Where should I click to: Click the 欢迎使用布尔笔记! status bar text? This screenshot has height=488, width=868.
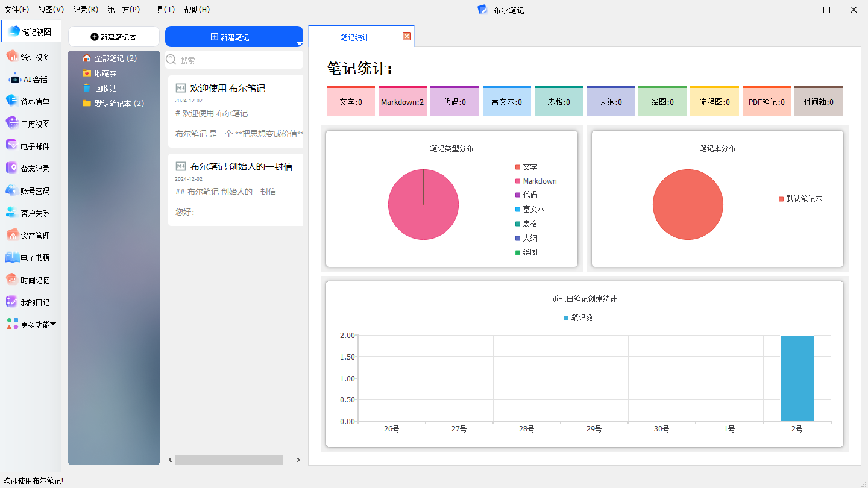click(x=33, y=481)
